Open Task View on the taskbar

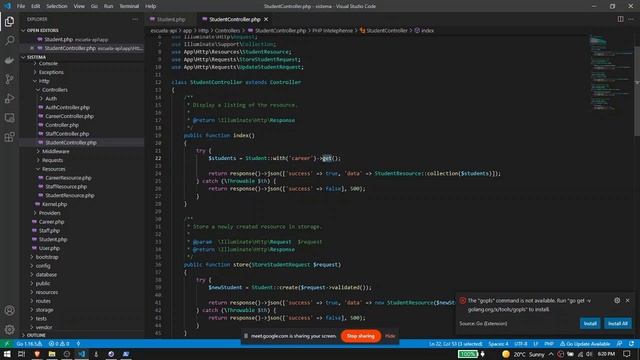coord(22,354)
